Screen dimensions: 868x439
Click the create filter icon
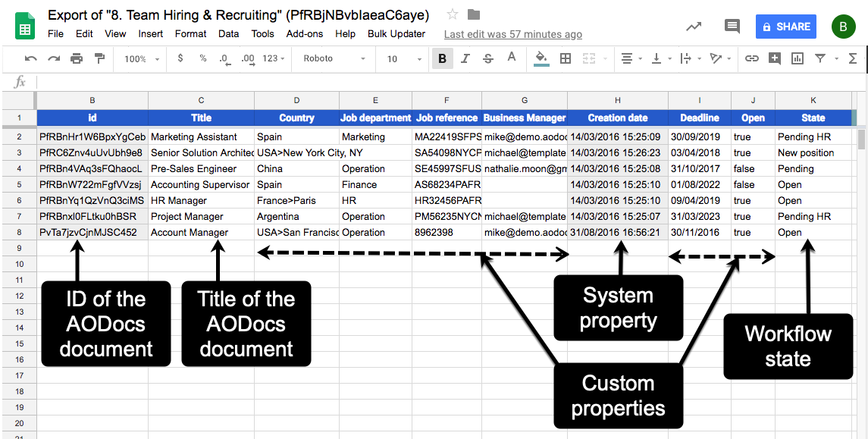point(820,58)
